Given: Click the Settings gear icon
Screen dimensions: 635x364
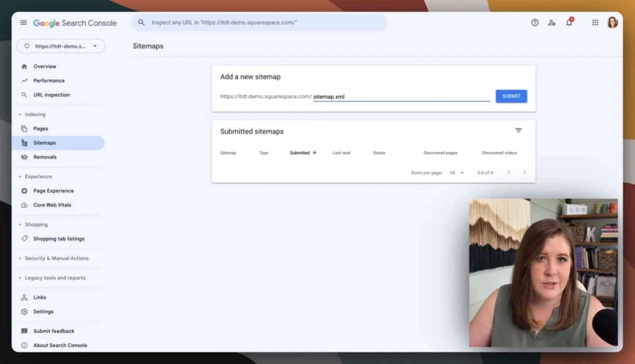Looking at the screenshot, I should [24, 312].
